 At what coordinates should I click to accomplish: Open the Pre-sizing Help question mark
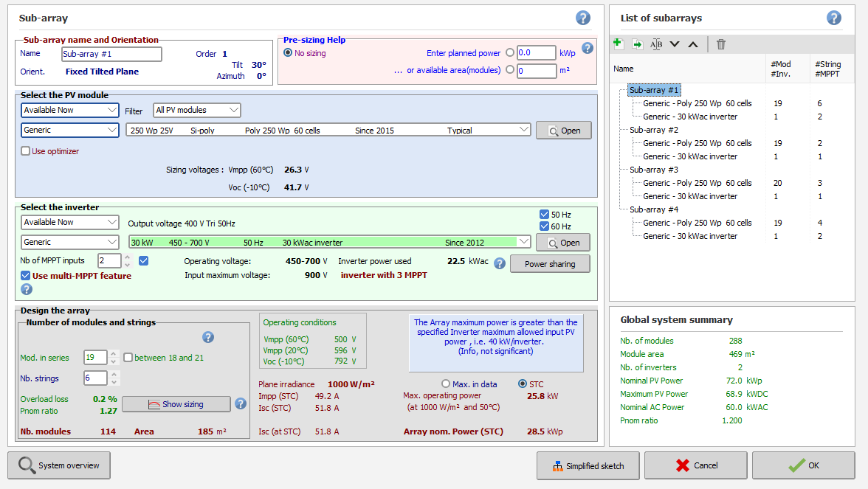coord(588,48)
